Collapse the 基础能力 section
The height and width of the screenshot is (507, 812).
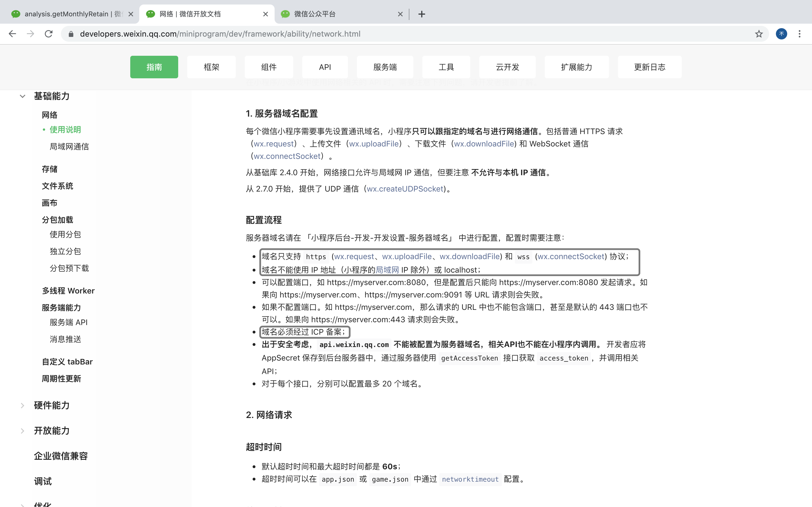point(22,96)
